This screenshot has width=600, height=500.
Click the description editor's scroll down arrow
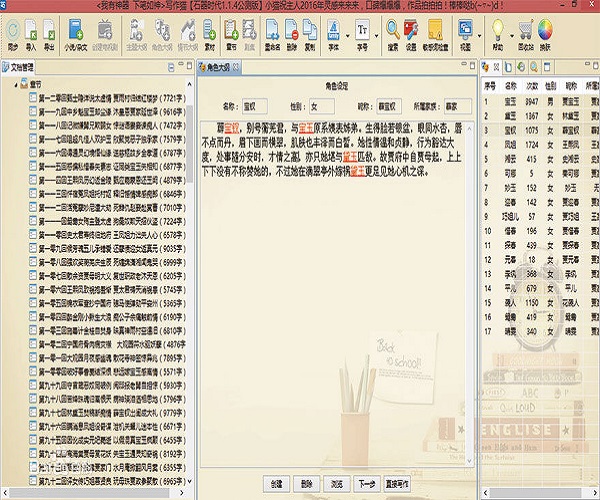[x=470, y=461]
